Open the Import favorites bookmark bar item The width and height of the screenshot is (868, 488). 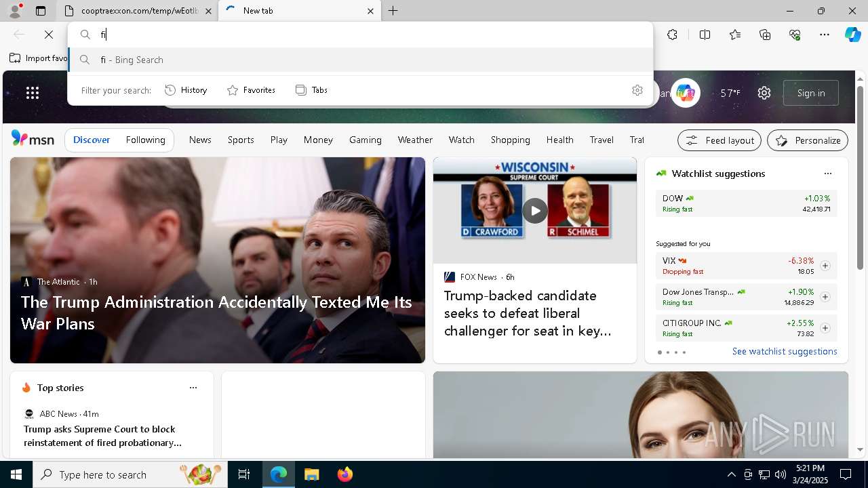39,58
